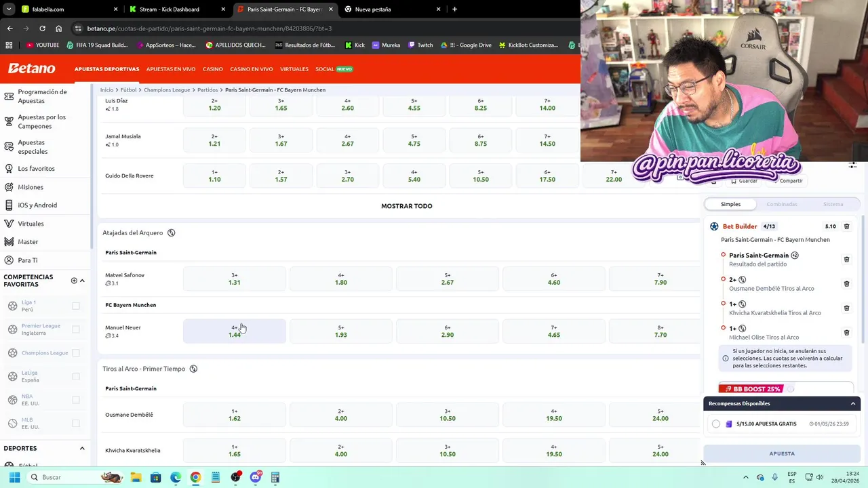Image resolution: width=868 pixels, height=488 pixels.
Task: Tick the Champions League favorite checkbox
Action: [76, 353]
